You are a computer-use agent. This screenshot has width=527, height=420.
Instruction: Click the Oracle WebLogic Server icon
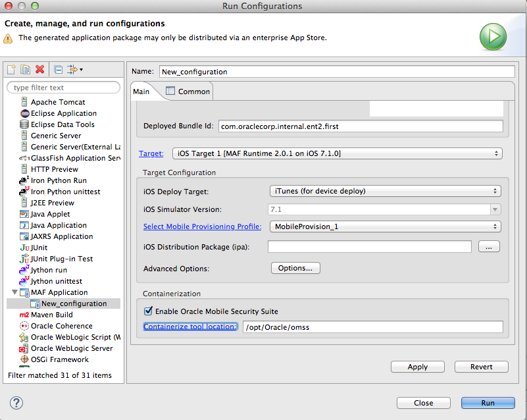24,348
